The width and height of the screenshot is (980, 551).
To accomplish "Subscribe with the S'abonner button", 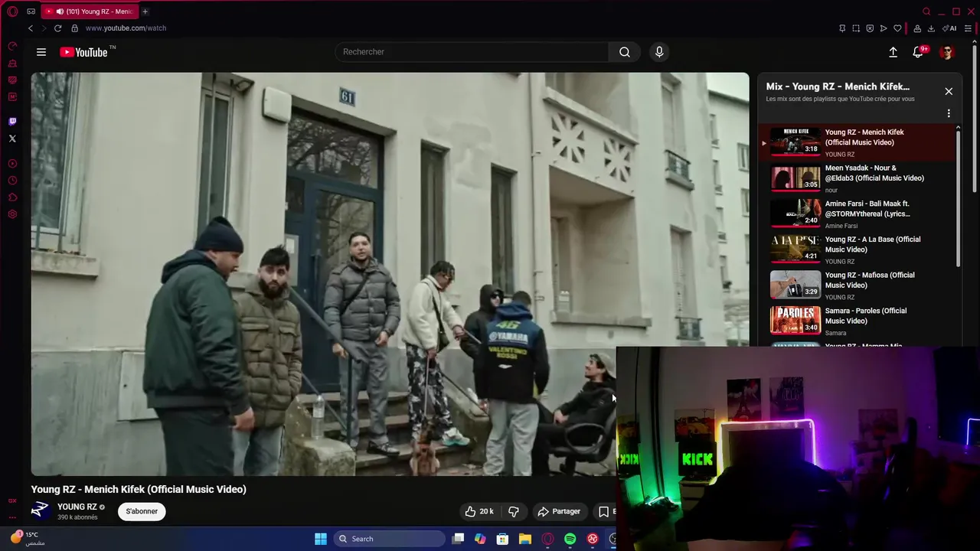I will tap(142, 511).
